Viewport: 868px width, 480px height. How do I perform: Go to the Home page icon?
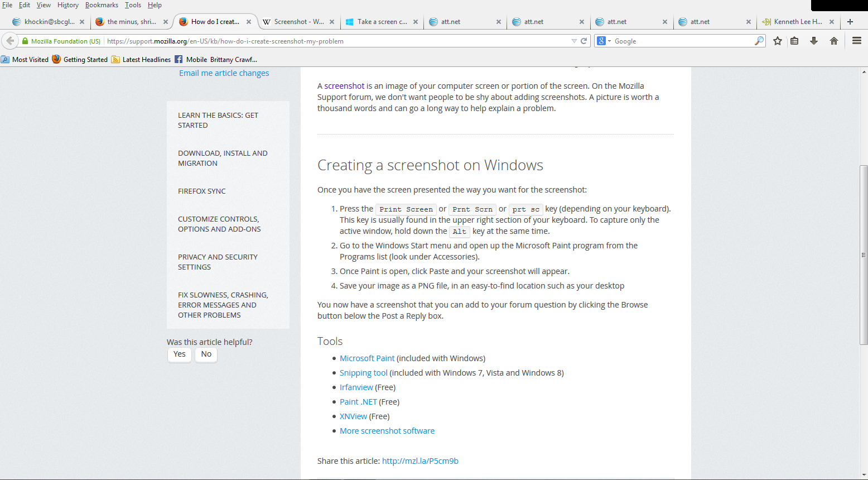point(834,41)
